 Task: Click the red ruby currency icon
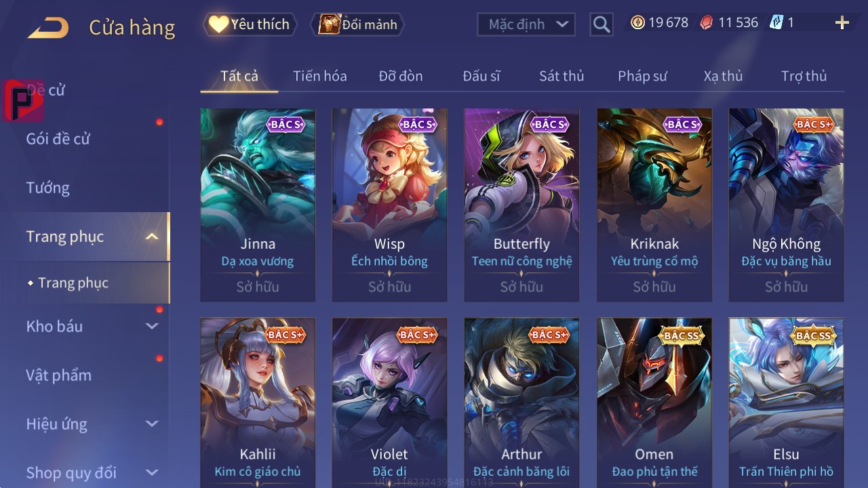tap(707, 22)
